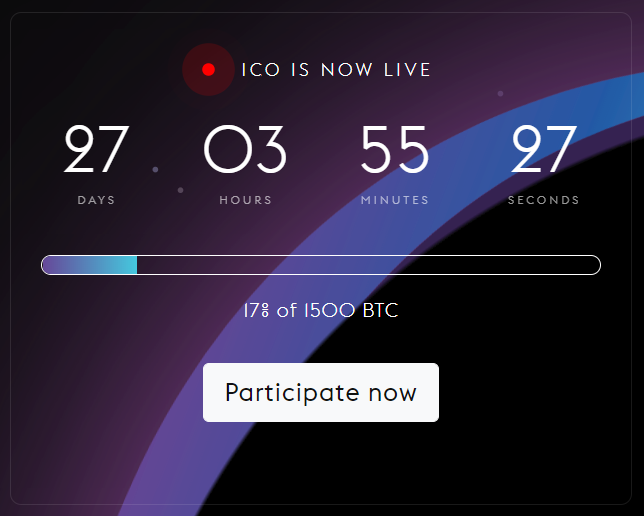Click the word LIVE in the heading

tap(407, 69)
